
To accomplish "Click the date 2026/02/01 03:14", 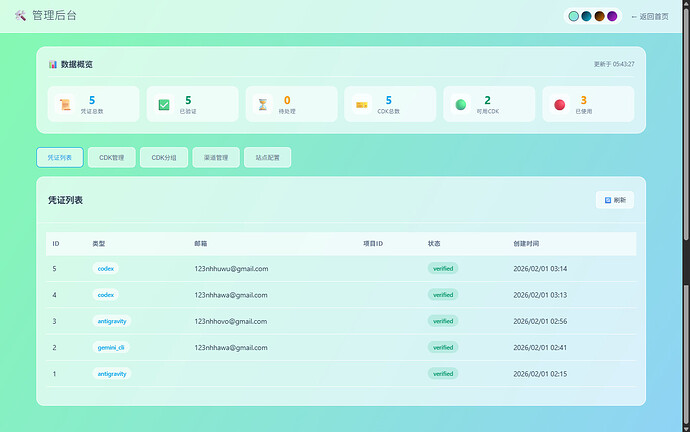I will [x=540, y=269].
